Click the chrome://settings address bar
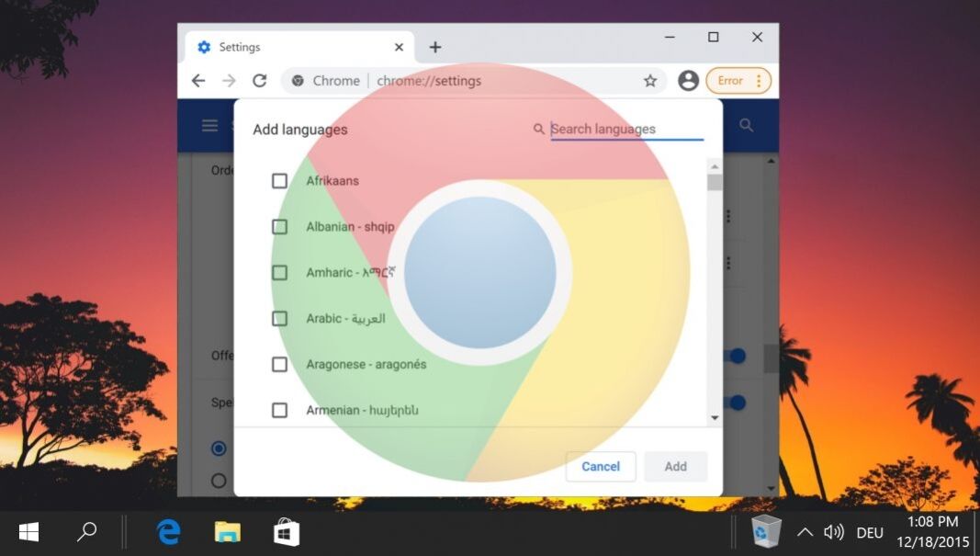 (475, 81)
